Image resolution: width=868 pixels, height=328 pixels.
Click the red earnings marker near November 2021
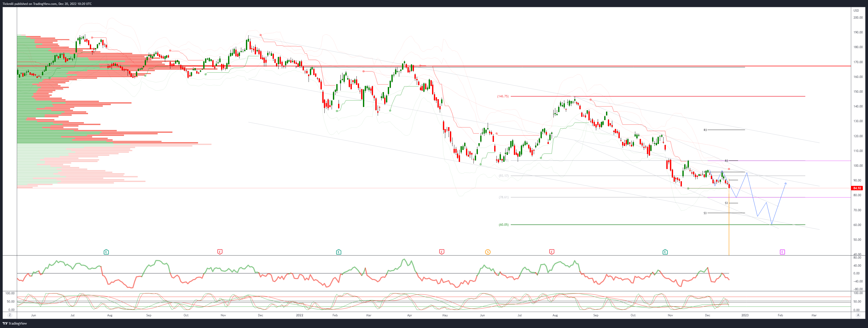220,252
